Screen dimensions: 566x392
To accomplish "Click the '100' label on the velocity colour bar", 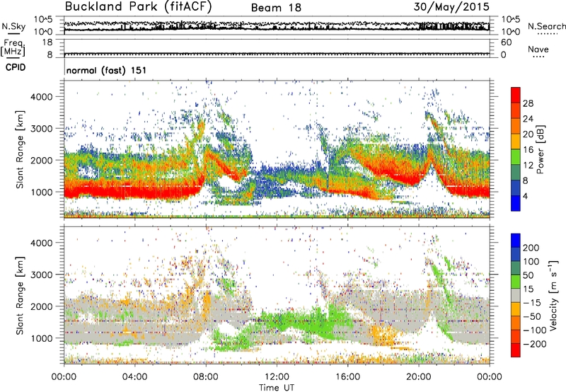I will tap(531, 262).
